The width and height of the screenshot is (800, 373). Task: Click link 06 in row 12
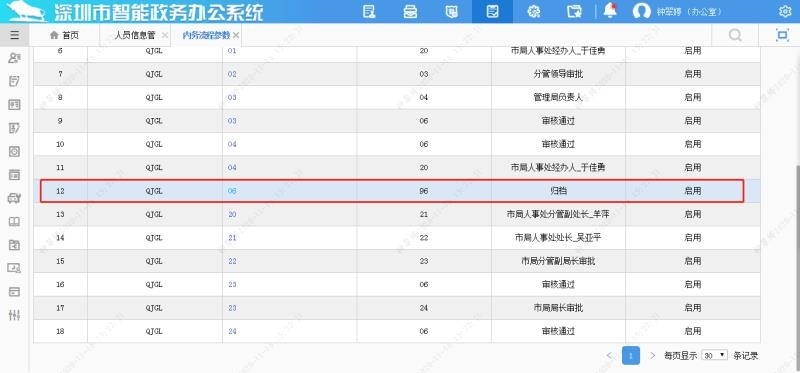coord(232,191)
